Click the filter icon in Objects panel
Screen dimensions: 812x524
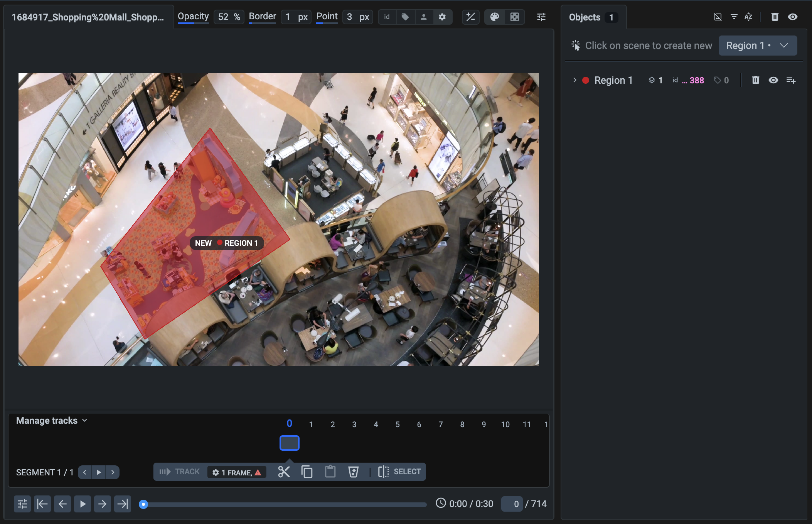(x=734, y=17)
